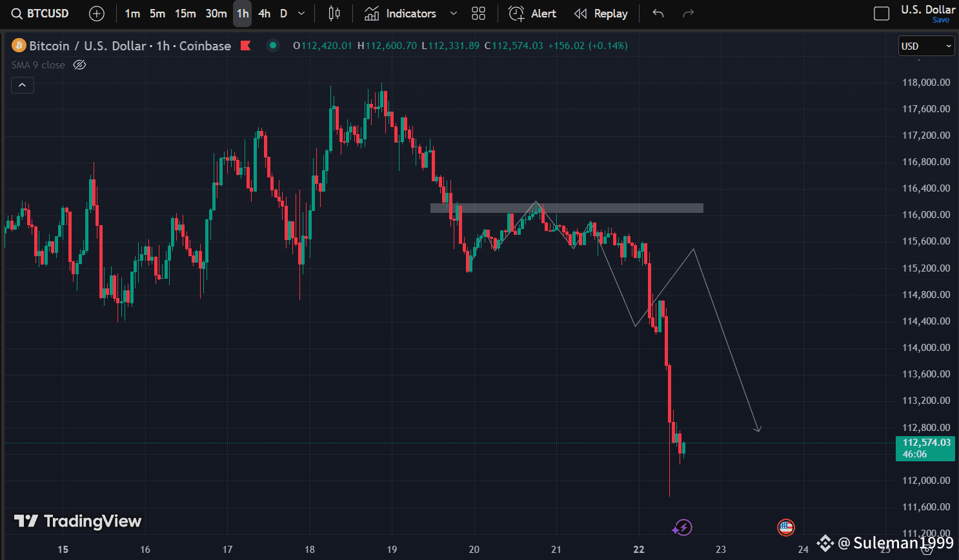Click the Alert button

click(x=532, y=14)
